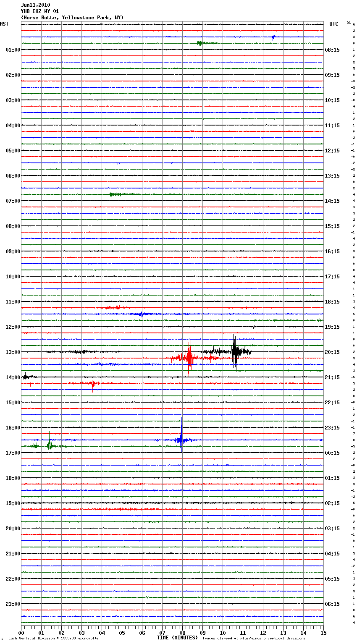Click the "14:15" UTC time label
Image resolution: width=357 pixels, height=644 pixels.
(x=332, y=201)
